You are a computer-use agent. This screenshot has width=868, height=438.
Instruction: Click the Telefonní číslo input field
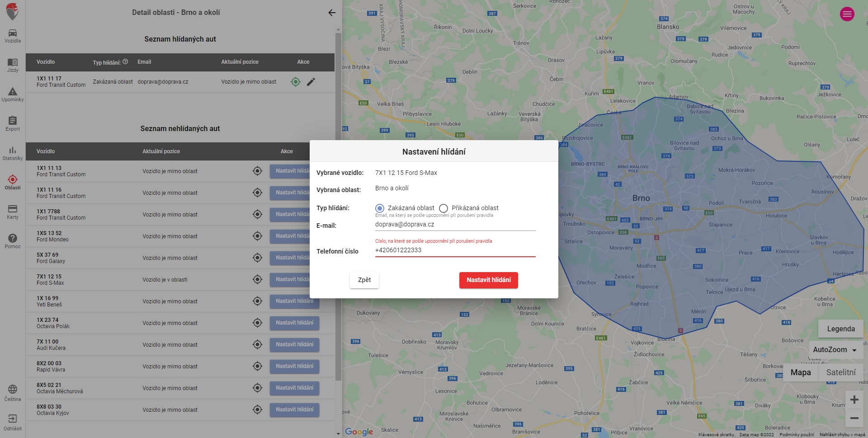tap(455, 250)
